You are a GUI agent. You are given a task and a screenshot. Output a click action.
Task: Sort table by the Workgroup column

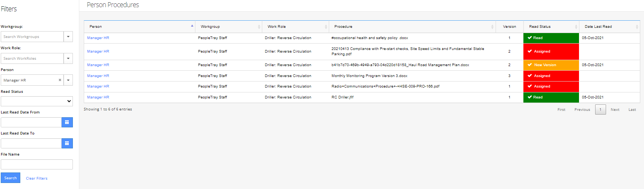228,27
